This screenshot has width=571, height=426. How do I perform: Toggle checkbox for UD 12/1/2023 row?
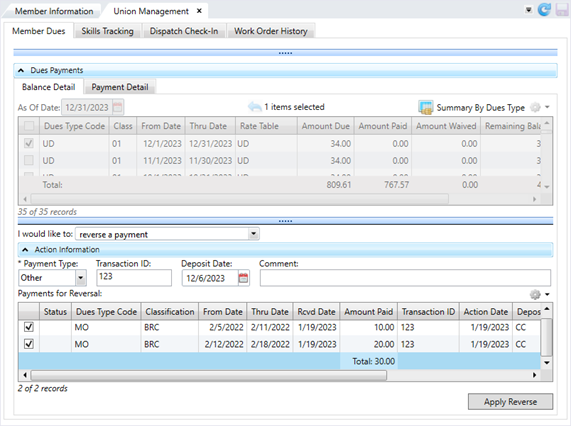29,143
